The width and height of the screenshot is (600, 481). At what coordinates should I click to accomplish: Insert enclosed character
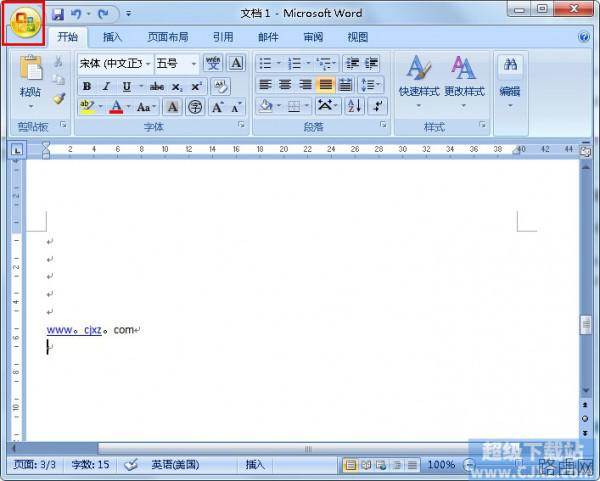pos(195,107)
